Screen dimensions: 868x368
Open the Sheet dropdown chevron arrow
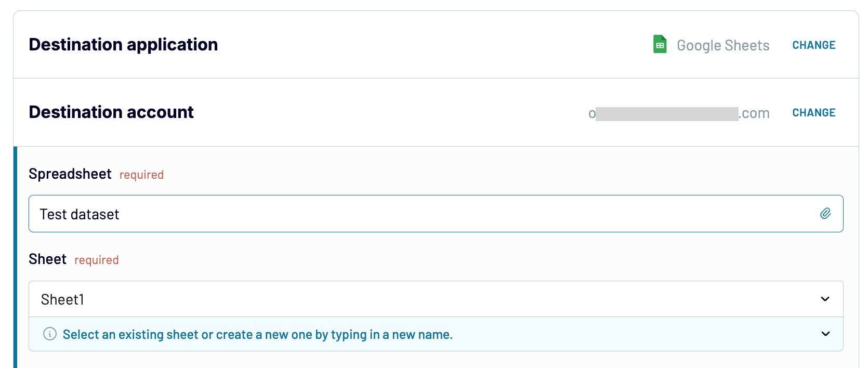[825, 299]
